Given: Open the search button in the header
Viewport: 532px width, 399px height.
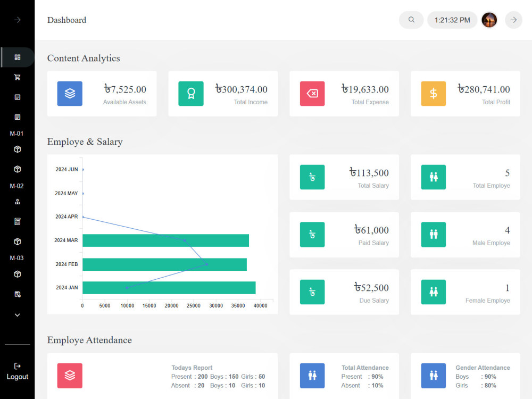Looking at the screenshot, I should coord(411,20).
